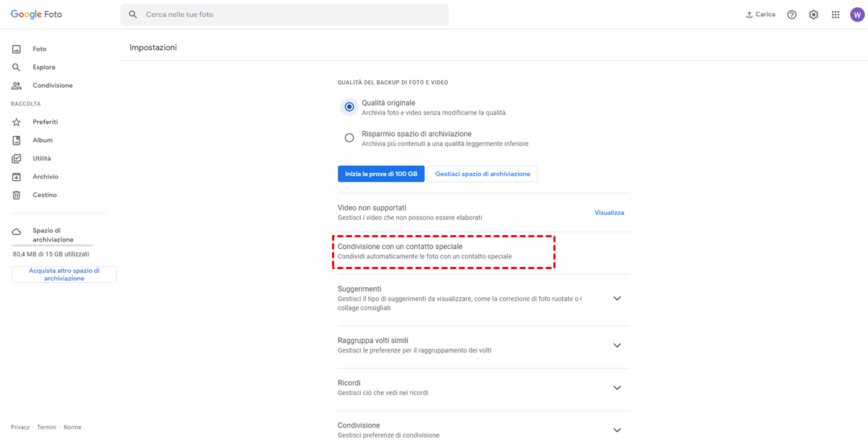The height and width of the screenshot is (442, 868).
Task: Open Album in the sidebar
Action: coord(43,140)
